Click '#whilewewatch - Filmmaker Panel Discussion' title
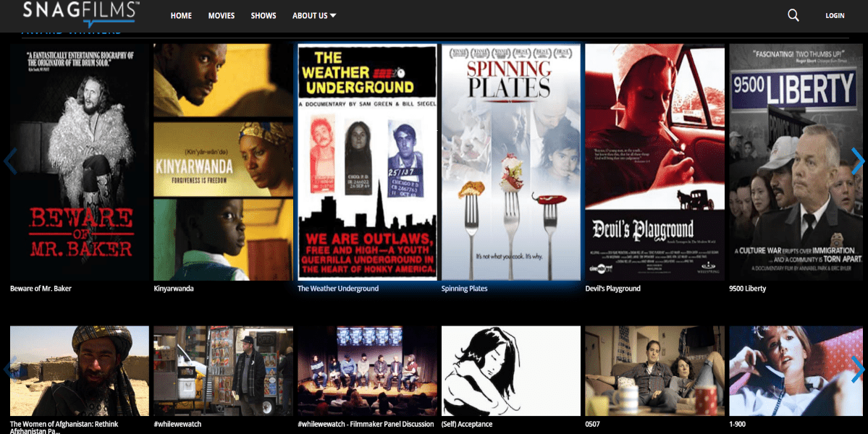This screenshot has width=868, height=434. pyautogui.click(x=366, y=424)
